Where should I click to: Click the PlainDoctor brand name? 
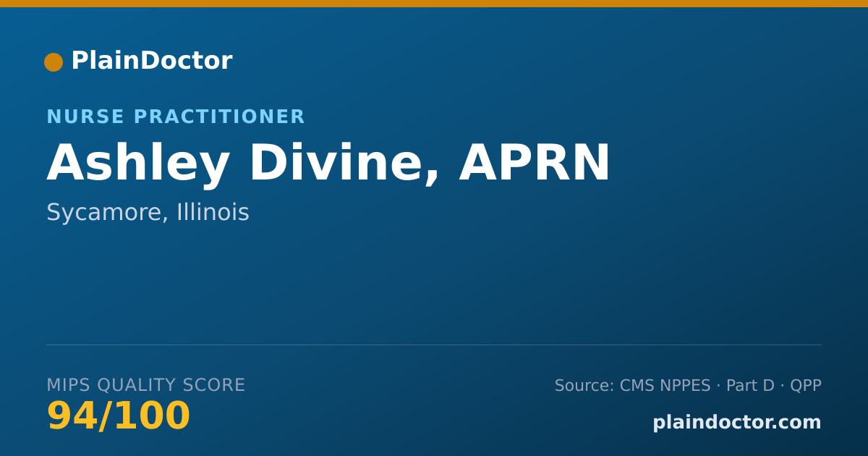pyautogui.click(x=151, y=61)
